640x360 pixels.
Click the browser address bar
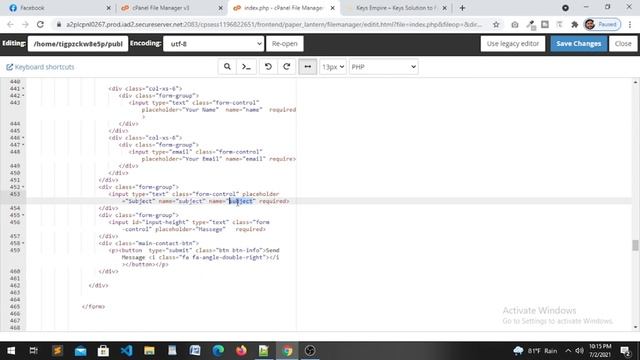(x=273, y=24)
